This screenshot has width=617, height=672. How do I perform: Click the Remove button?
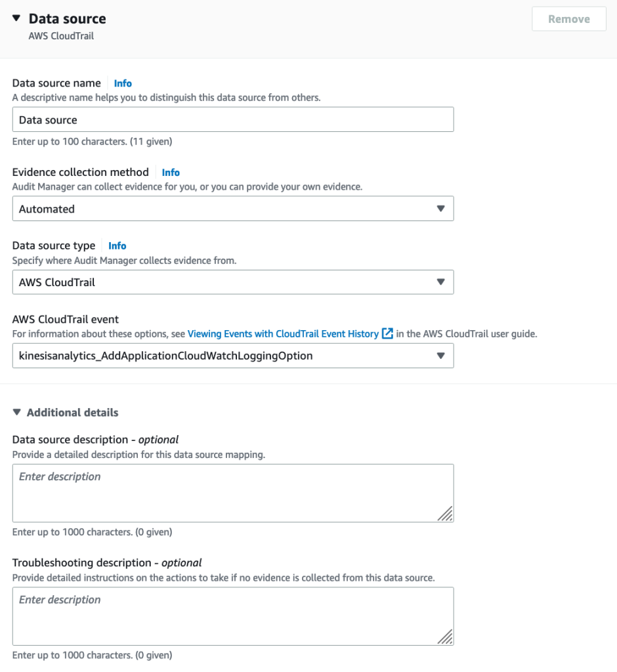(568, 18)
